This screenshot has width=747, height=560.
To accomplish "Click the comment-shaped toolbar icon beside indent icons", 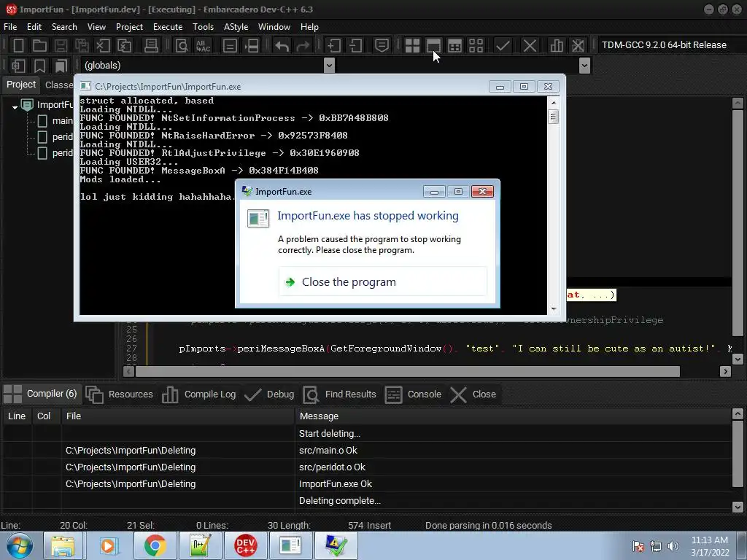I will pos(382,46).
